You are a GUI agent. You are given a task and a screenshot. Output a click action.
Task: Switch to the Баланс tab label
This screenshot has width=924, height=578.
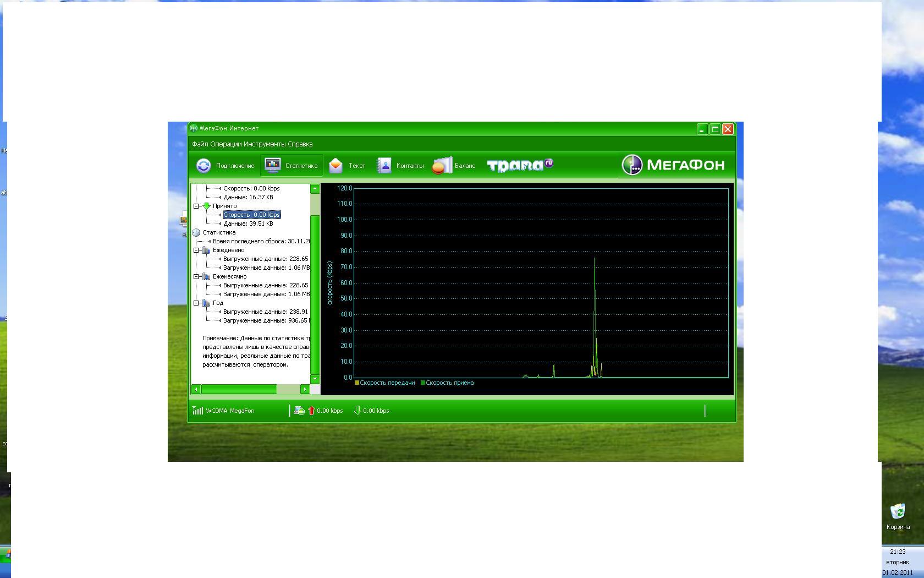click(465, 166)
